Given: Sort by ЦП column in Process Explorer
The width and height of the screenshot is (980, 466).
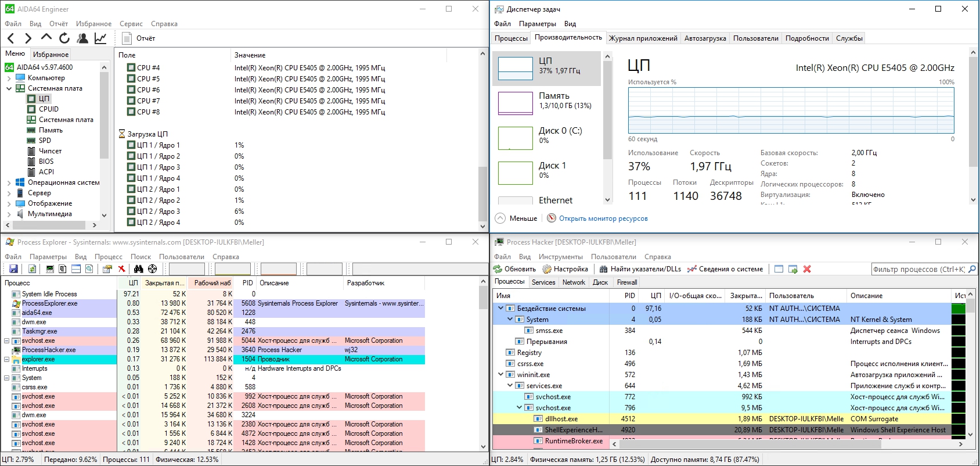Looking at the screenshot, I should 129,283.
